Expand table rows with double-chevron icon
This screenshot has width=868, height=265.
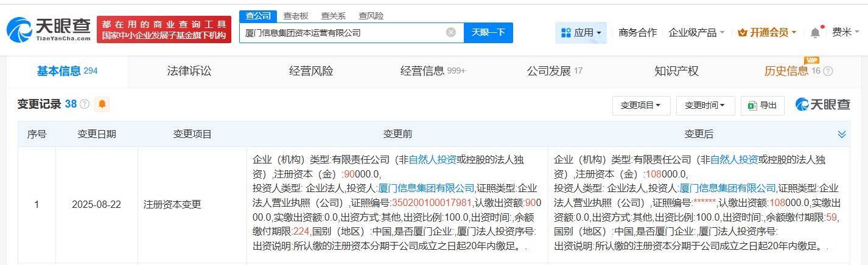click(x=842, y=134)
